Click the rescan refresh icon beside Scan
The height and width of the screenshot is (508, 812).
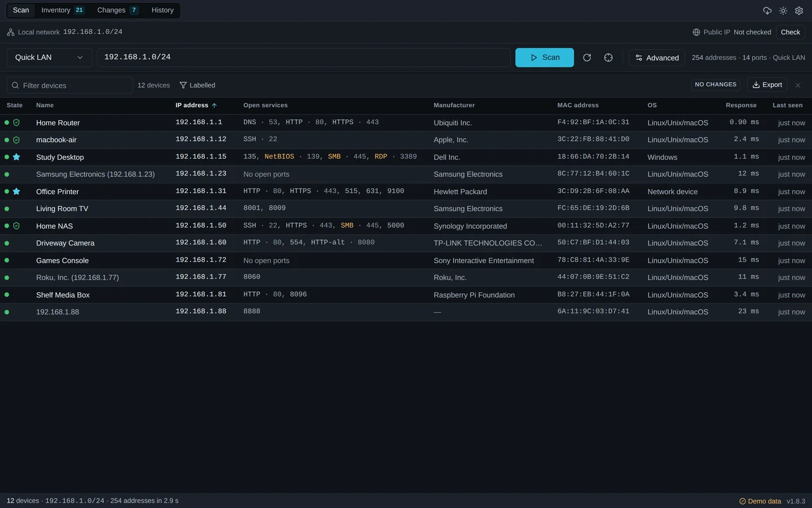click(587, 58)
